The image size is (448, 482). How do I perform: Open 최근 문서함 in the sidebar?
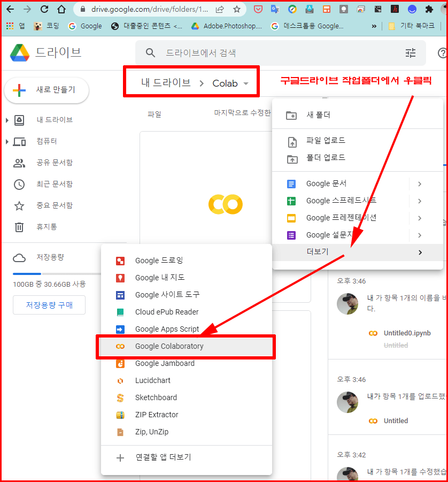coord(55,184)
